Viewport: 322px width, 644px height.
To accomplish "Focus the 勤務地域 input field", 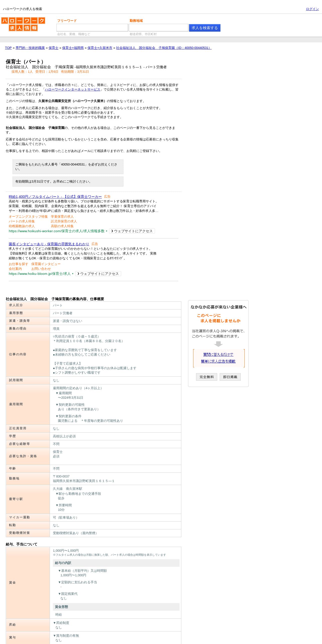I will 158,28.
